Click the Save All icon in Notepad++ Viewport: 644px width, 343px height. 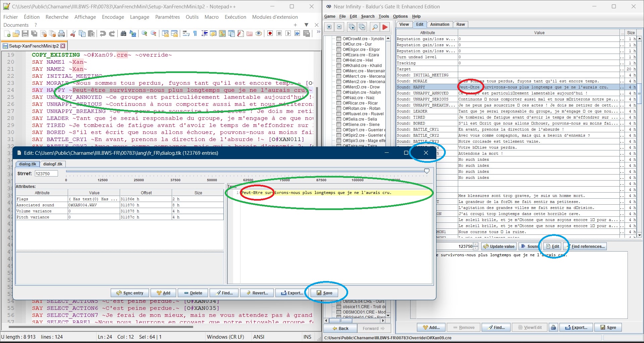[x=34, y=33]
